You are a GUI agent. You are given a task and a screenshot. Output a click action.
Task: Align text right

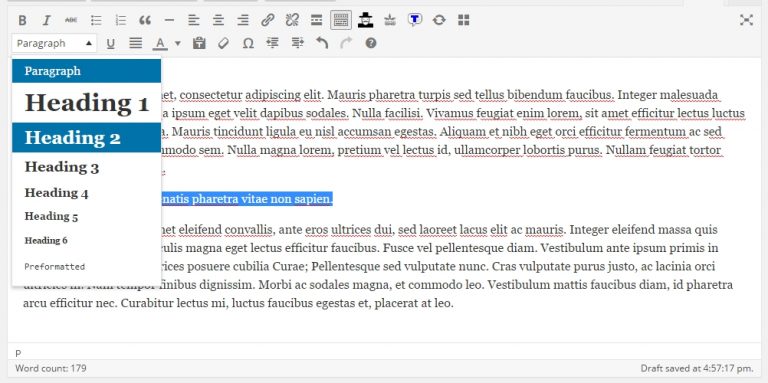click(x=243, y=20)
